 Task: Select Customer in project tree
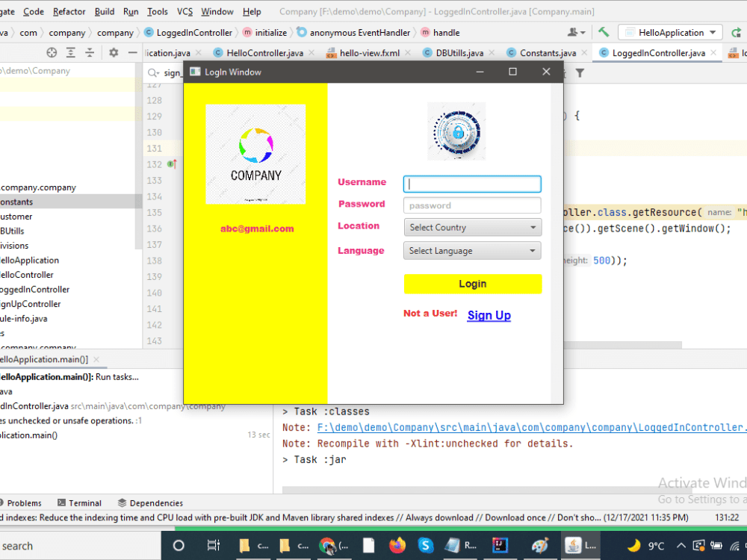point(16,217)
